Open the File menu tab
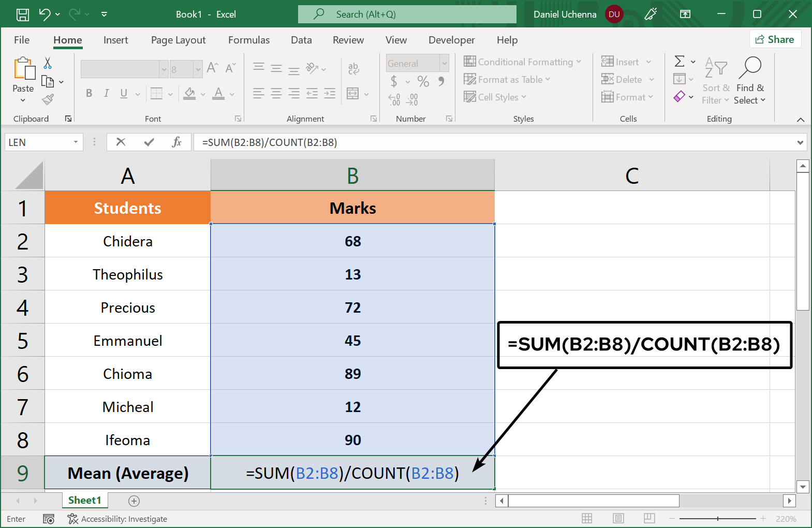The image size is (812, 528). pyautogui.click(x=22, y=40)
